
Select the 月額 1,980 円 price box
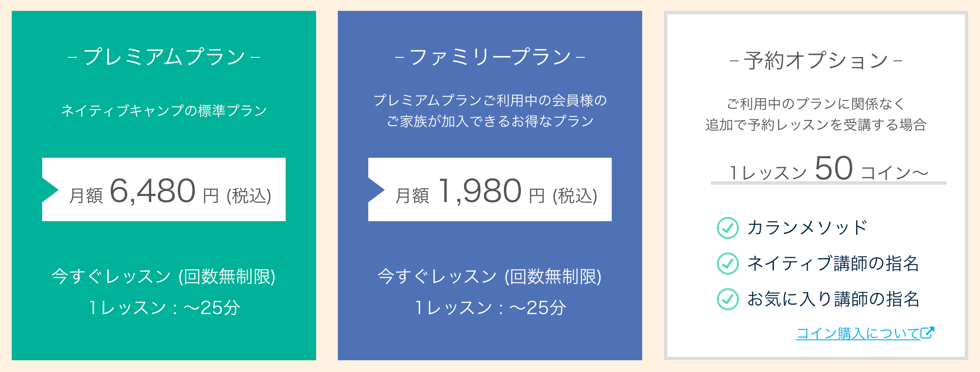(490, 189)
